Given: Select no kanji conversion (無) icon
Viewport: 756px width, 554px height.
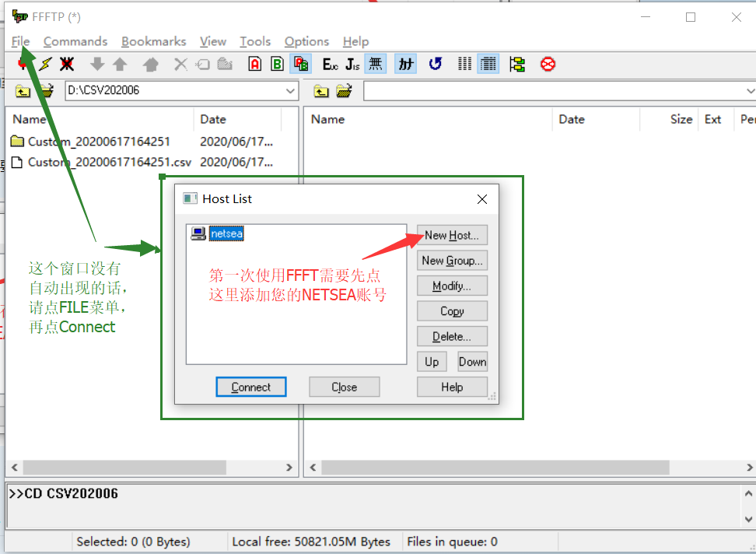Looking at the screenshot, I should click(x=376, y=64).
